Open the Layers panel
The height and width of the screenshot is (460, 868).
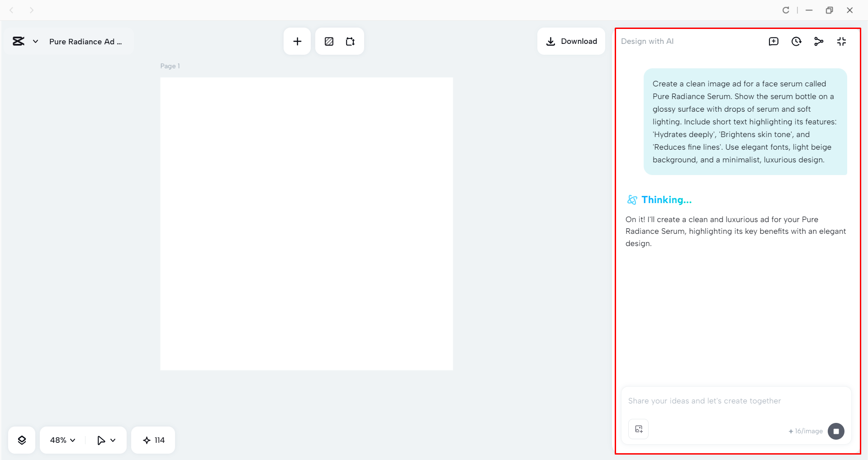[21, 440]
